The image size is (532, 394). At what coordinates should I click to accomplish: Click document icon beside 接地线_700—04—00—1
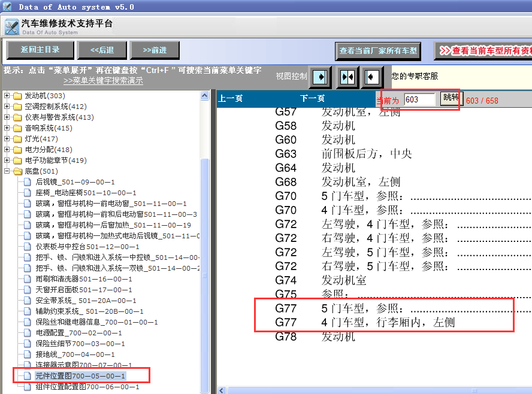coord(28,354)
